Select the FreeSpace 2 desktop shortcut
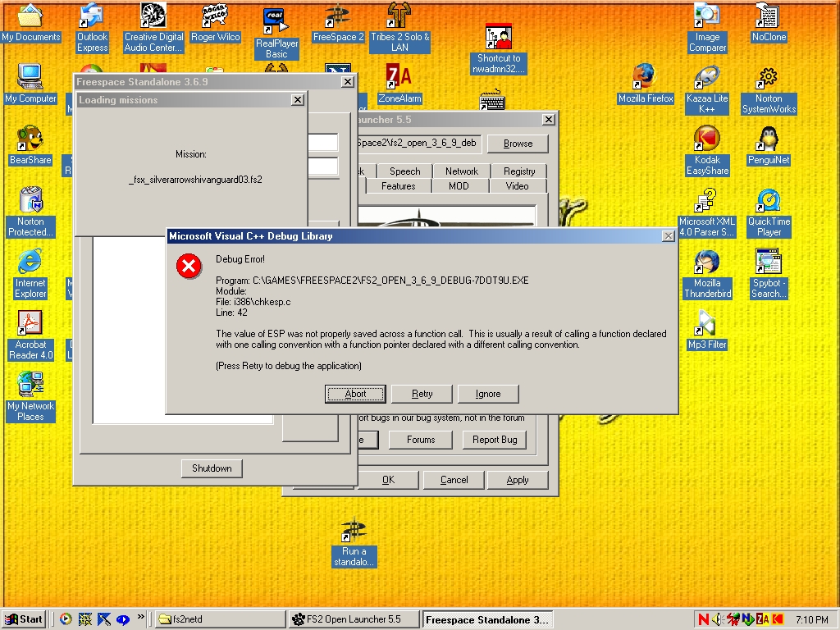Screen dimensions: 840x630 [x=339, y=22]
